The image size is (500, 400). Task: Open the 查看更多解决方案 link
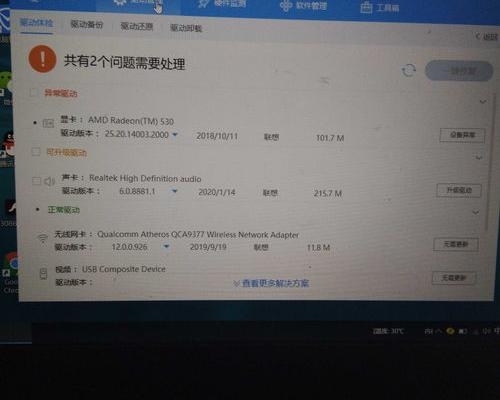[x=271, y=283]
